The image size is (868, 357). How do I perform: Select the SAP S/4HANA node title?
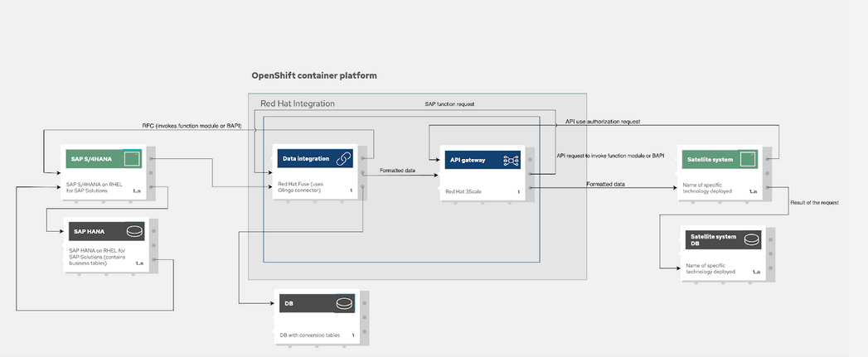[91, 159]
